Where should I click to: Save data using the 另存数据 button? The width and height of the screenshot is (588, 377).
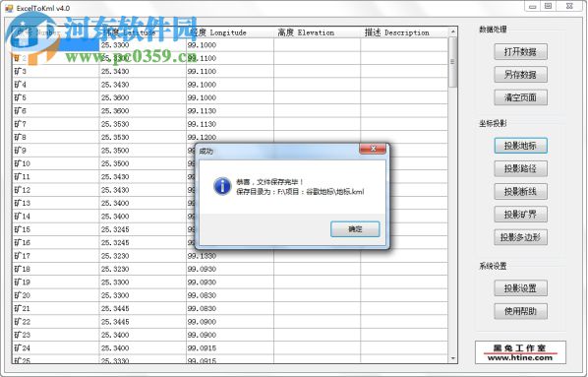520,75
